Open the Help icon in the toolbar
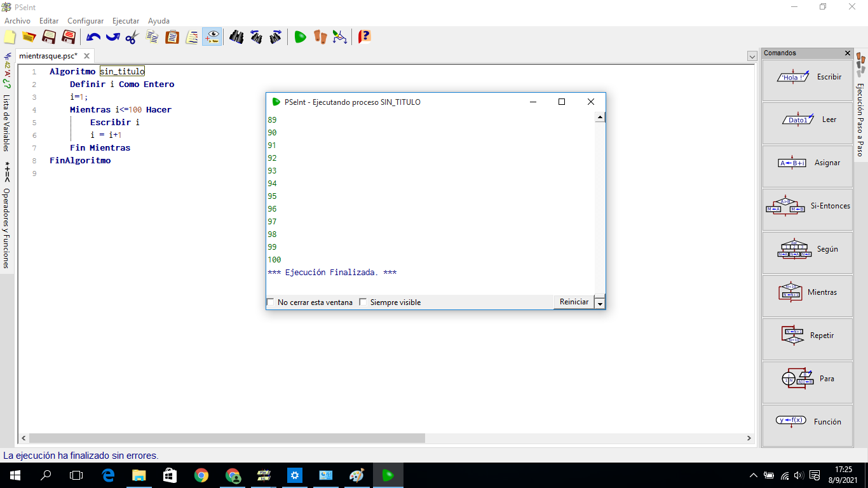The width and height of the screenshot is (868, 488). (364, 37)
